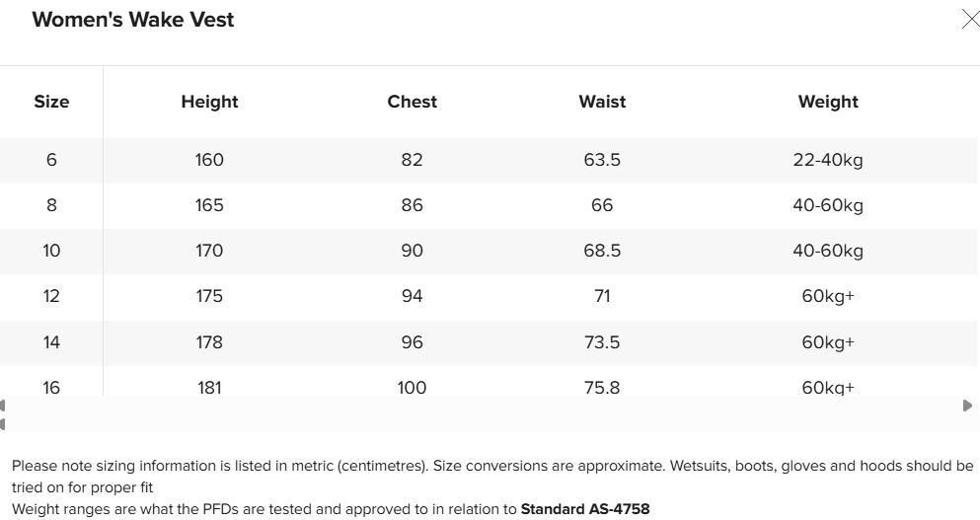980x520 pixels.
Task: Select the Height column header
Action: click(209, 102)
